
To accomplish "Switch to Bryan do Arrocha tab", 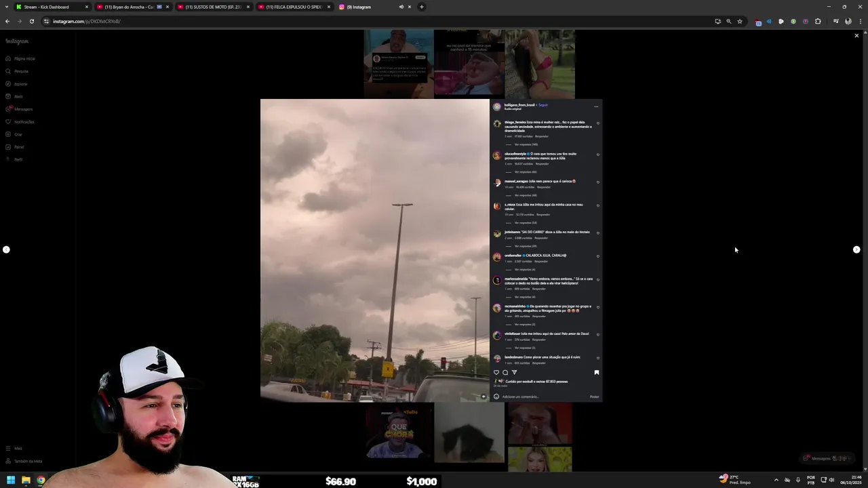I will tap(133, 7).
